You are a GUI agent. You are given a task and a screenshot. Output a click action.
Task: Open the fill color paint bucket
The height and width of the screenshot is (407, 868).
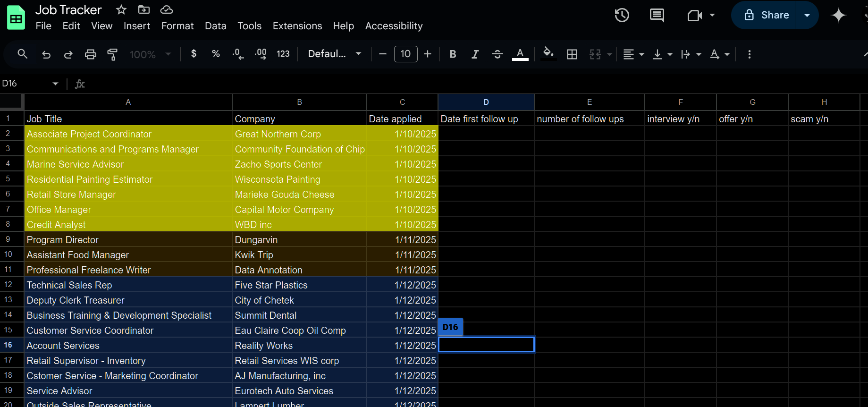click(548, 53)
